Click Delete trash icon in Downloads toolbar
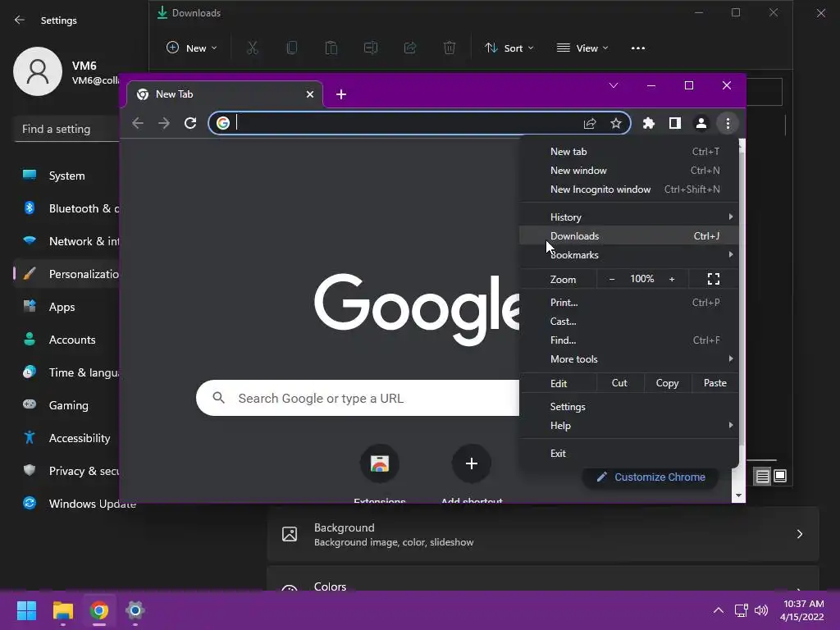Image resolution: width=840 pixels, height=630 pixels. (450, 48)
